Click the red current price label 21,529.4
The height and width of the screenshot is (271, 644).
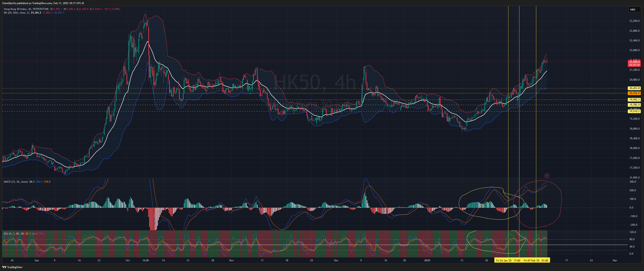(634, 62)
